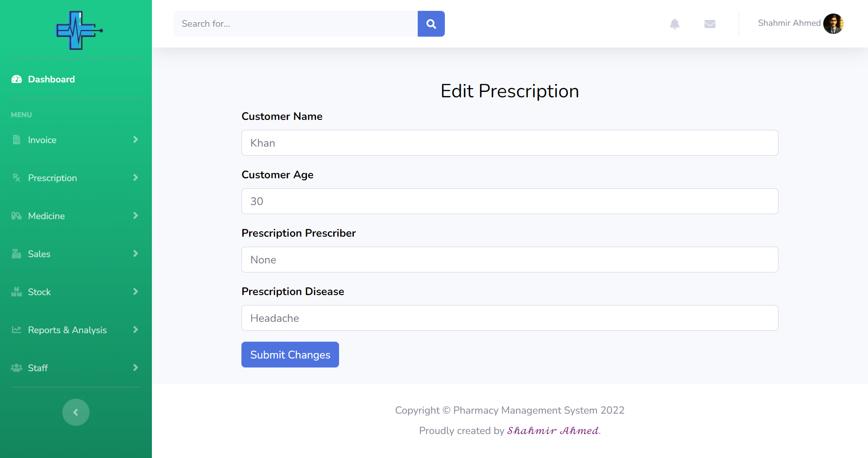Open the Reports & Analysis menu

[67, 330]
